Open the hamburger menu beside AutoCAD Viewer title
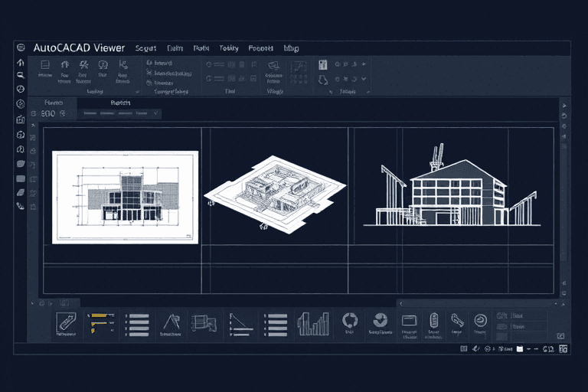 point(21,47)
